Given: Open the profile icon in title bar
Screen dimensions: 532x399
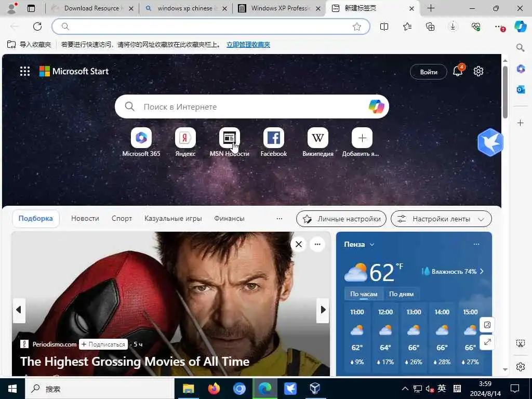Looking at the screenshot, I should coord(12,8).
